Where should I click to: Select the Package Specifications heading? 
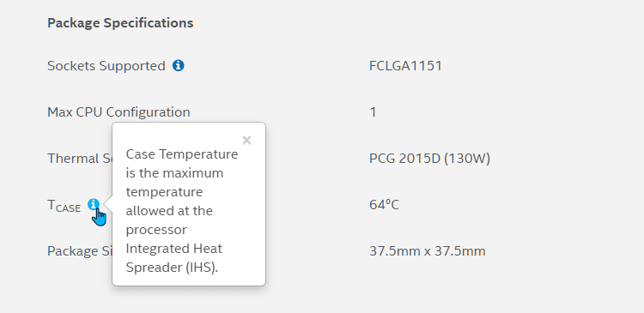tap(120, 23)
